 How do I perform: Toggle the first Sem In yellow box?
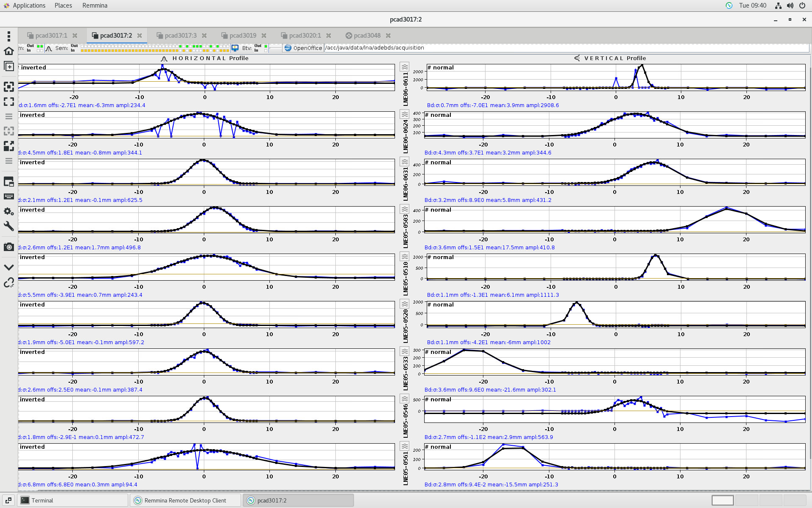82,50
